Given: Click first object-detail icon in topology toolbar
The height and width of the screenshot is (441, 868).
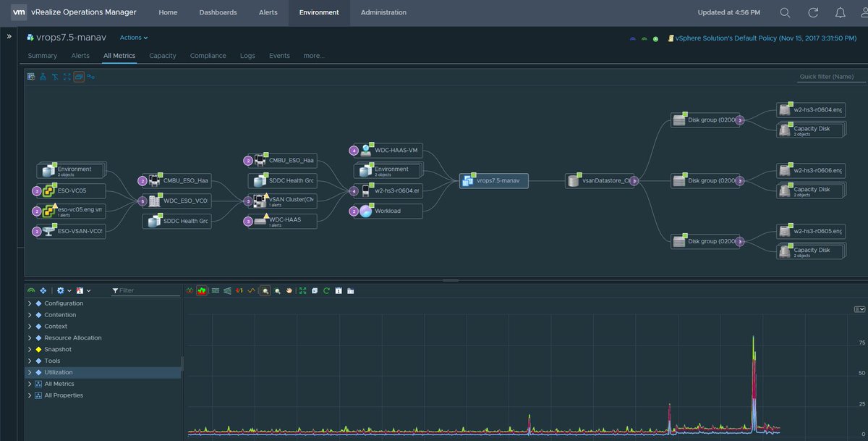Looking at the screenshot, I should coord(31,76).
